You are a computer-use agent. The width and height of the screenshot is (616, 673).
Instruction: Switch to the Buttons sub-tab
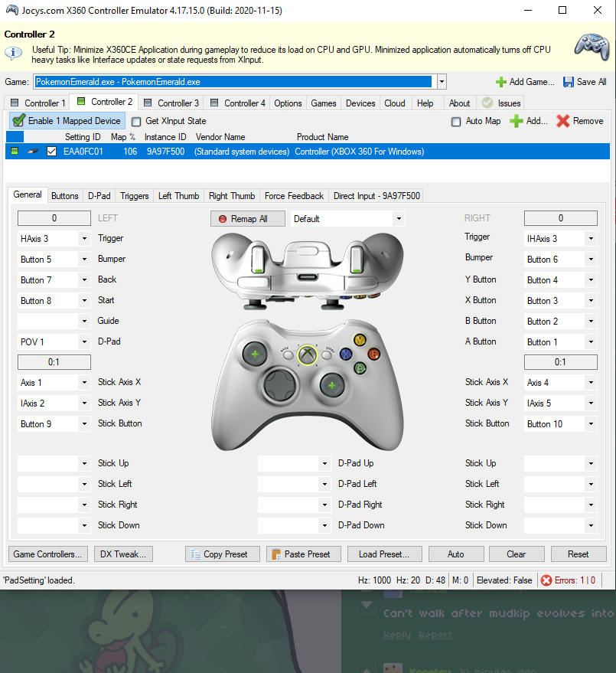pyautogui.click(x=65, y=196)
